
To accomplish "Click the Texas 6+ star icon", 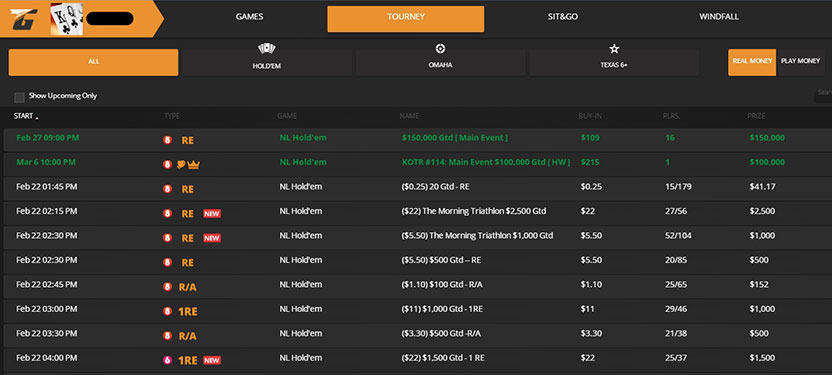I will (x=614, y=49).
